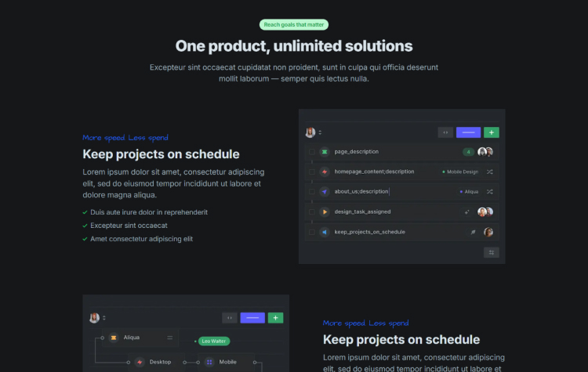Click the blue megaphone icon for keep_projects_on_schedule
Viewport: 588px width, 372px height.
click(x=324, y=232)
